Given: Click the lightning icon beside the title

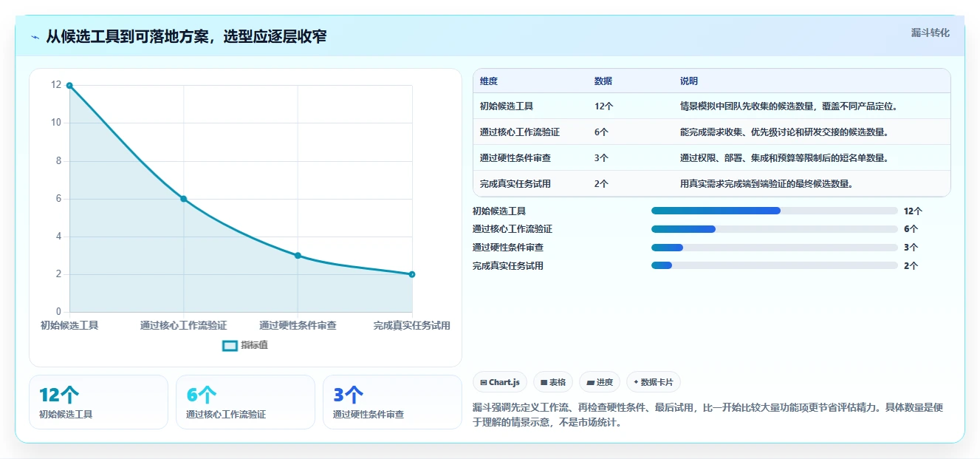Looking at the screenshot, I should coord(35,37).
